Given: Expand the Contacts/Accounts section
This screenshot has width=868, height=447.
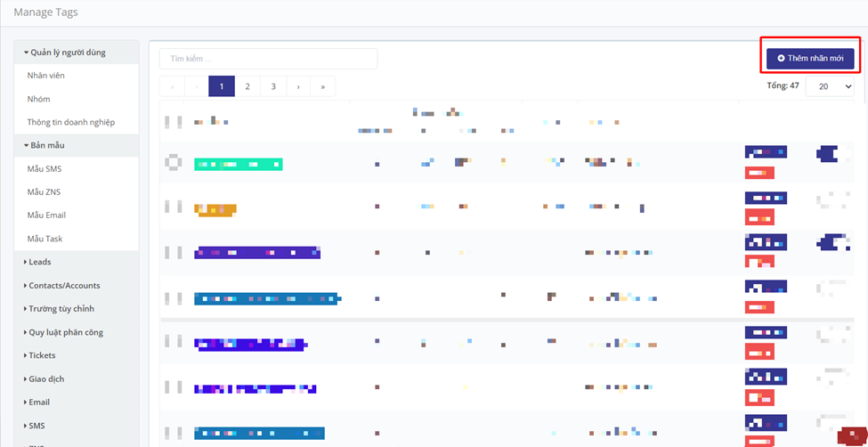Looking at the screenshot, I should [x=63, y=286].
